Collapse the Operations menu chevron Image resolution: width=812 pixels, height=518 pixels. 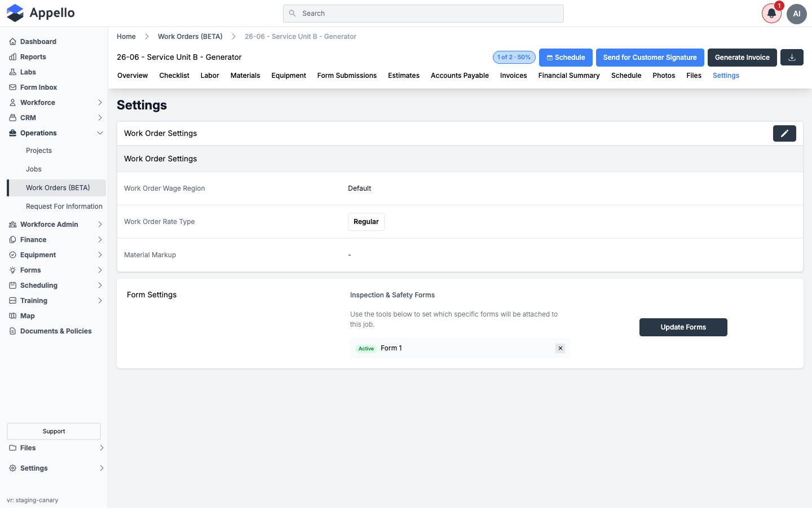pyautogui.click(x=100, y=133)
